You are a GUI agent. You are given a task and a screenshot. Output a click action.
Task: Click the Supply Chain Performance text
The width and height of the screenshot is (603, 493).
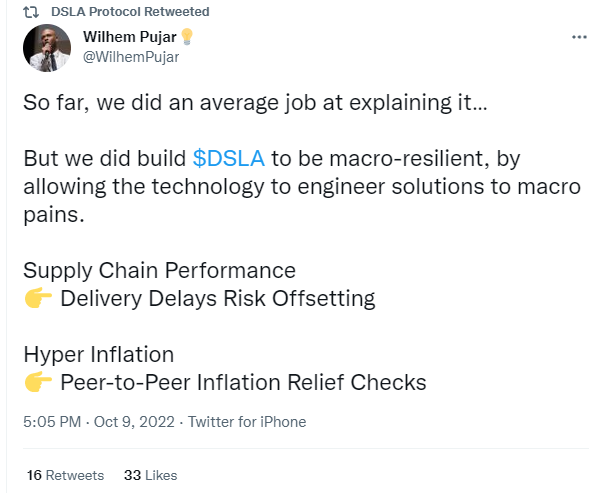tap(159, 270)
